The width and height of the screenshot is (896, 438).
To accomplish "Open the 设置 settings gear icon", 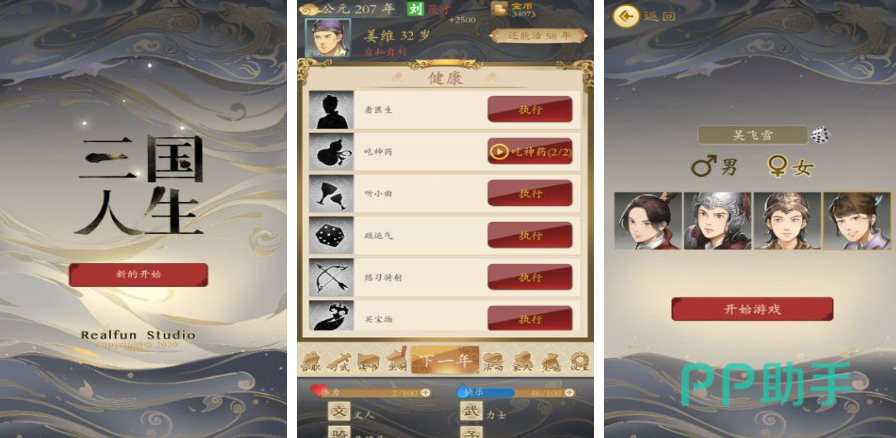I will point(579,361).
